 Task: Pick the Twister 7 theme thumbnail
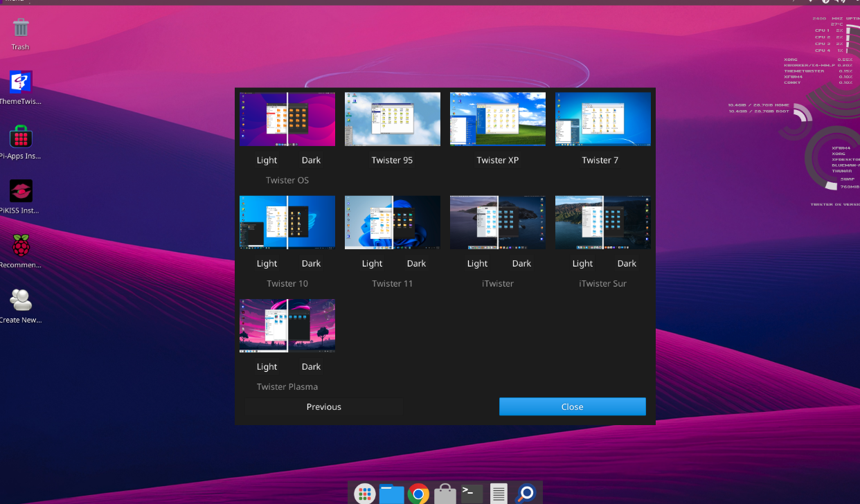tap(603, 119)
